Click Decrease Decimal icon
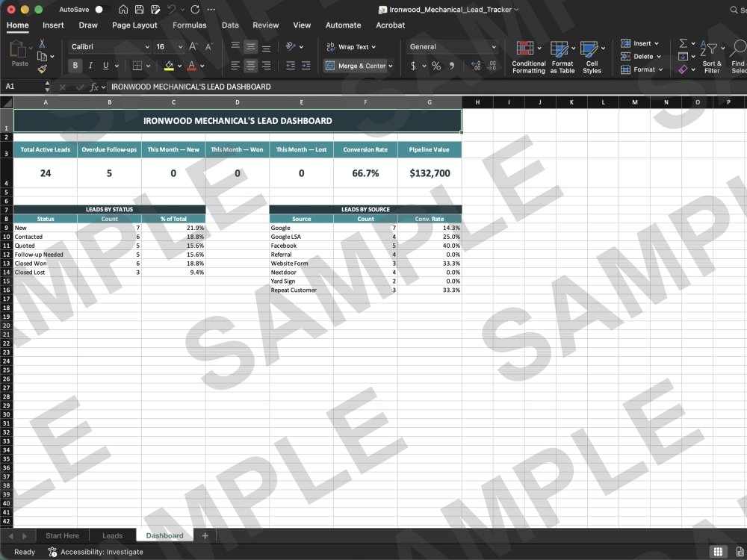The width and height of the screenshot is (747, 560). [x=492, y=66]
